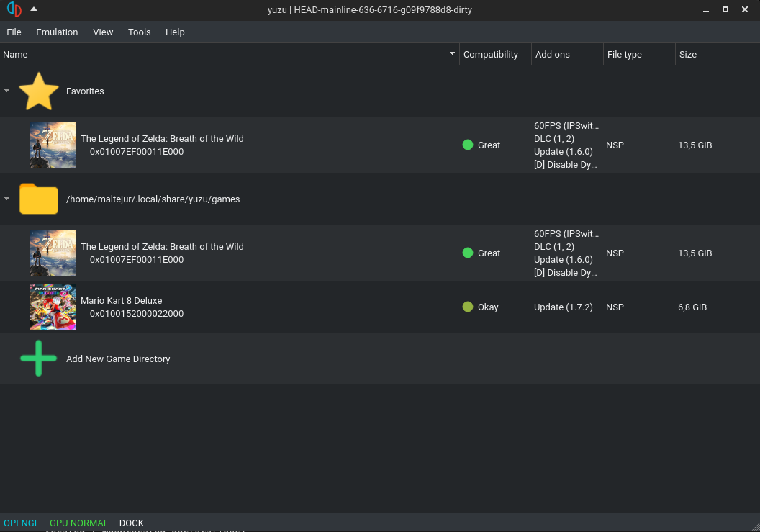Click the Favorites star icon
This screenshot has width=760, height=532.
pyautogui.click(x=39, y=91)
